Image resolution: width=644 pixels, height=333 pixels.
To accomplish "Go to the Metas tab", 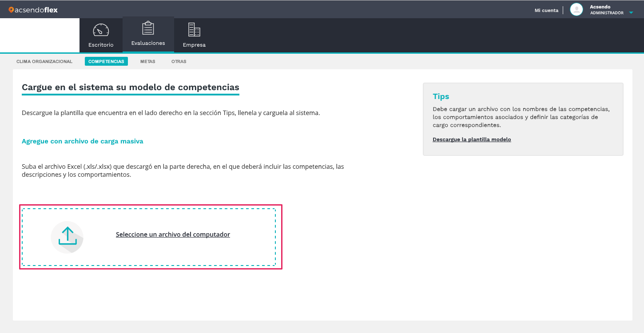I will [x=148, y=61].
